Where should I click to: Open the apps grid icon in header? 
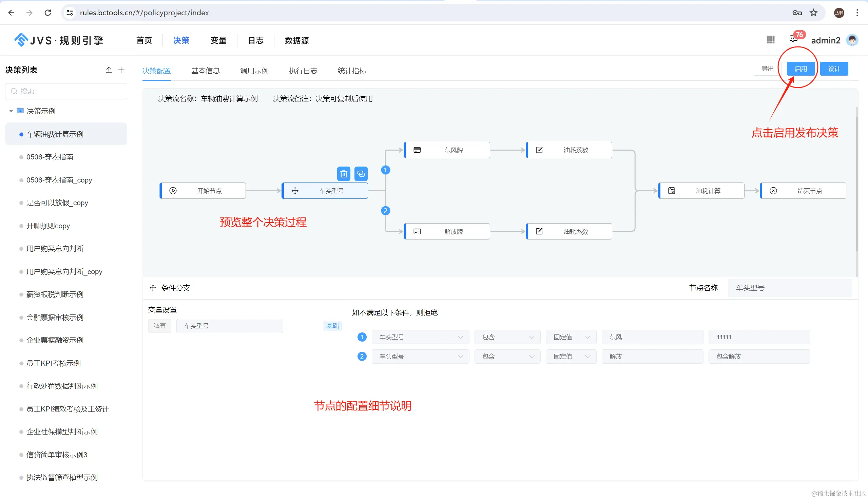pos(770,40)
